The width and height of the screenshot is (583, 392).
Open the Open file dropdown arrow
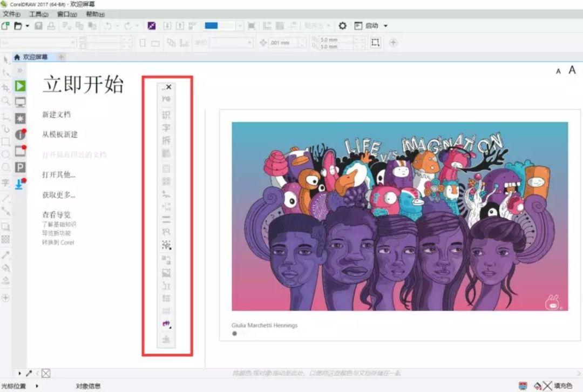pyautogui.click(x=26, y=25)
